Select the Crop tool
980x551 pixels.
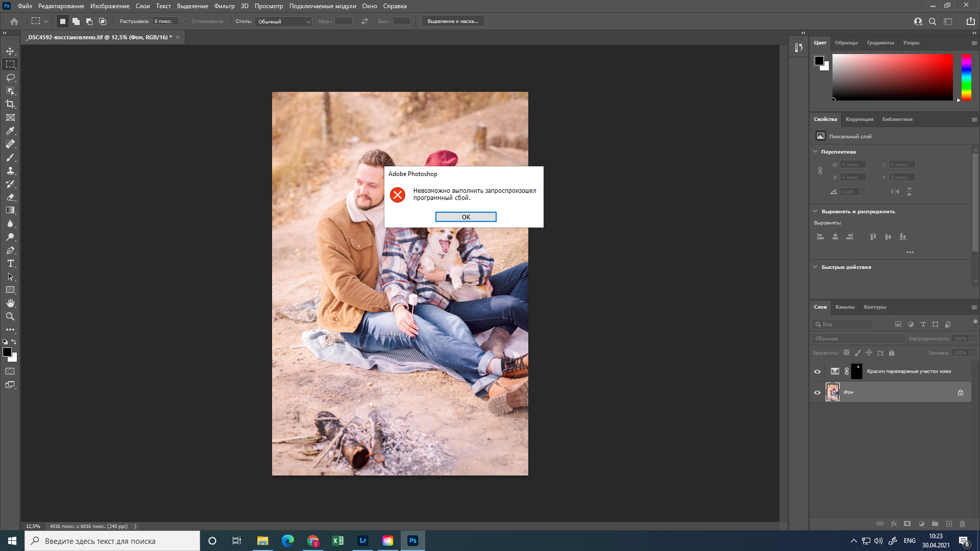coord(10,104)
